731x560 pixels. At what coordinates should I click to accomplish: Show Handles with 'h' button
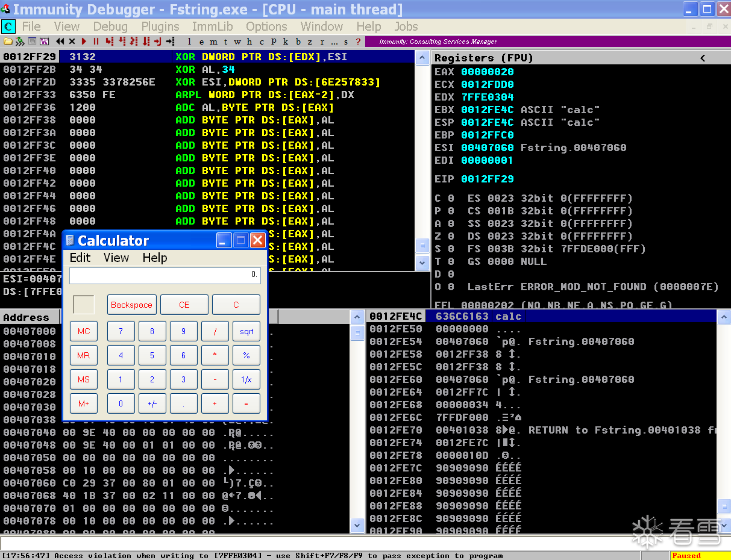(249, 42)
